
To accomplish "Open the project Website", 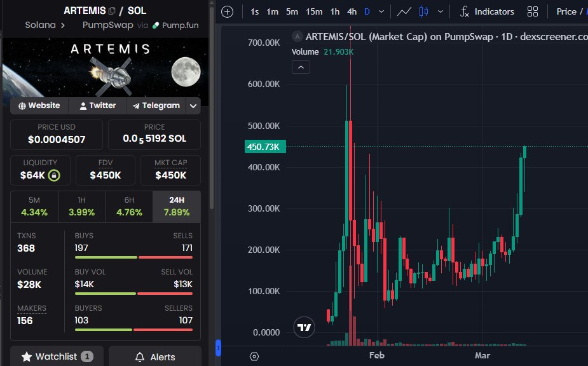I will (38, 105).
